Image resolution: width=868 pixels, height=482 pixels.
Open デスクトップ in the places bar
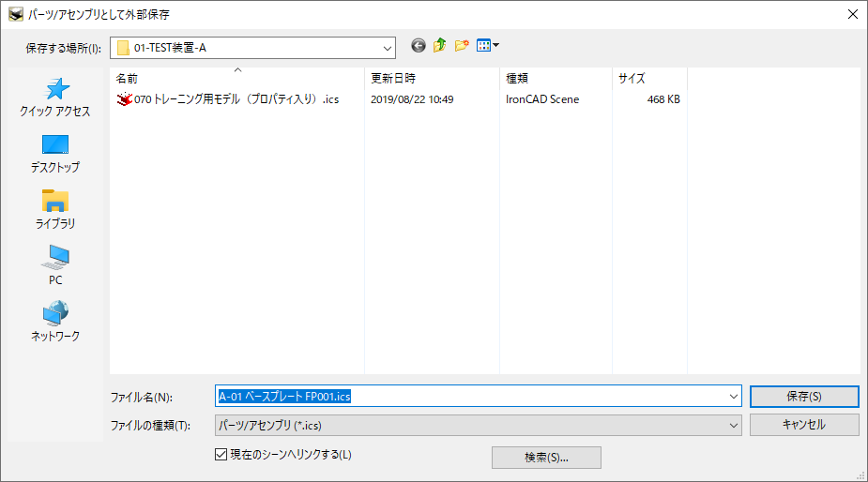[x=55, y=154]
